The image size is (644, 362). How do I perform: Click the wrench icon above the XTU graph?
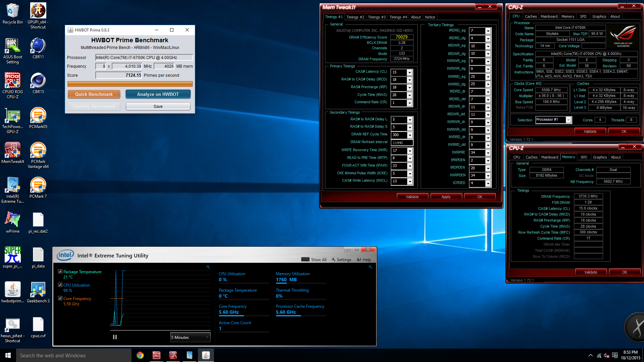pyautogui.click(x=208, y=267)
